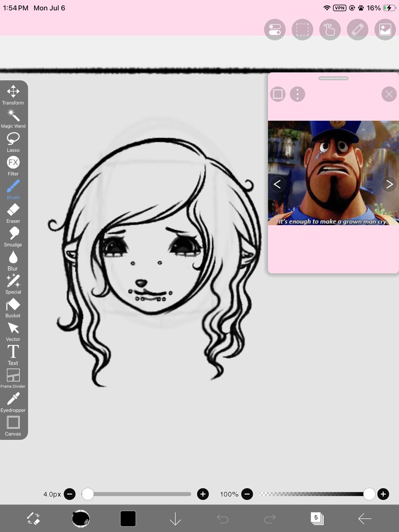Select the Vector tool

click(x=13, y=332)
